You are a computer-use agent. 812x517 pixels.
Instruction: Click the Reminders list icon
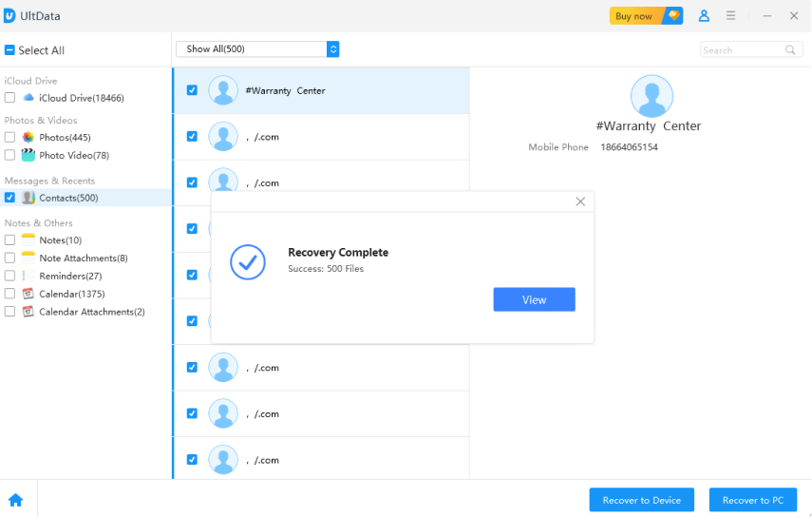pyautogui.click(x=28, y=276)
